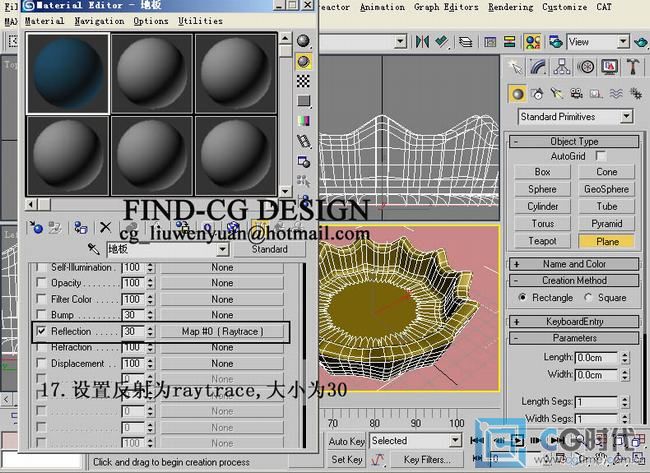Expand the KeyboardEntry rollout
The width and height of the screenshot is (650, 473).
[574, 321]
